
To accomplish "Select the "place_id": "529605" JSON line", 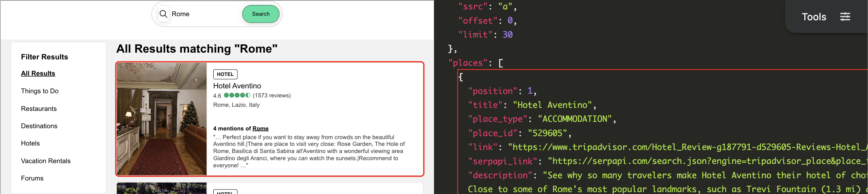I will pyautogui.click(x=520, y=133).
